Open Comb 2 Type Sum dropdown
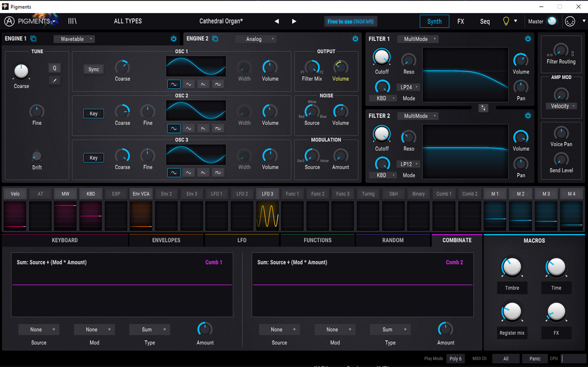The height and width of the screenshot is (367, 588). (390, 330)
